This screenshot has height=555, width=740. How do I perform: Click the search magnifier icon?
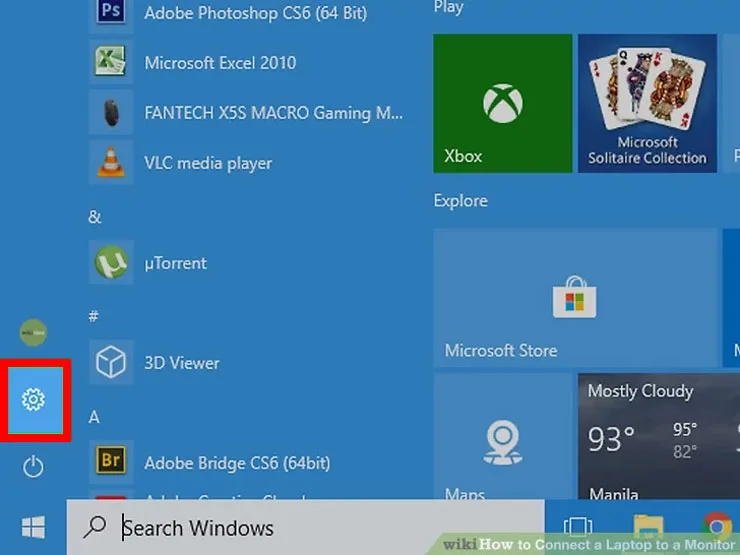point(94,527)
